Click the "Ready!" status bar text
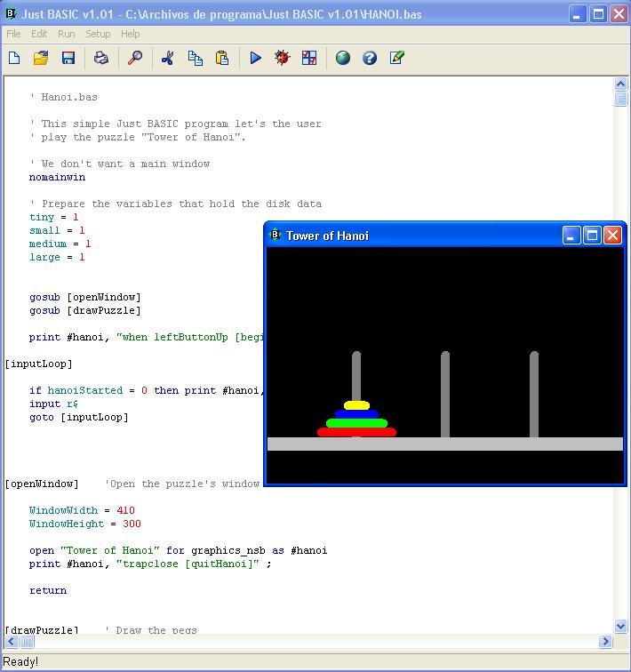The width and height of the screenshot is (631, 672). (20, 661)
